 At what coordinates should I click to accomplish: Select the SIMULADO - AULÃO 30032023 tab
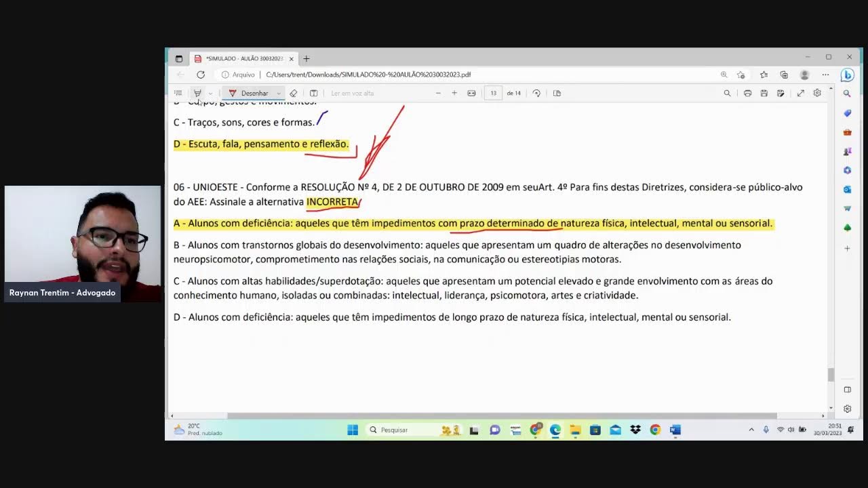click(x=244, y=58)
